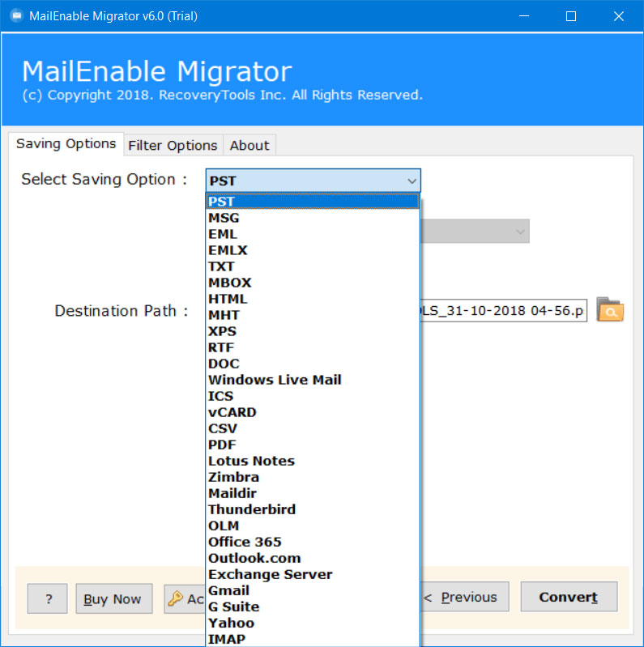Choose PDF saving option
The width and height of the screenshot is (644, 647).
click(x=313, y=445)
